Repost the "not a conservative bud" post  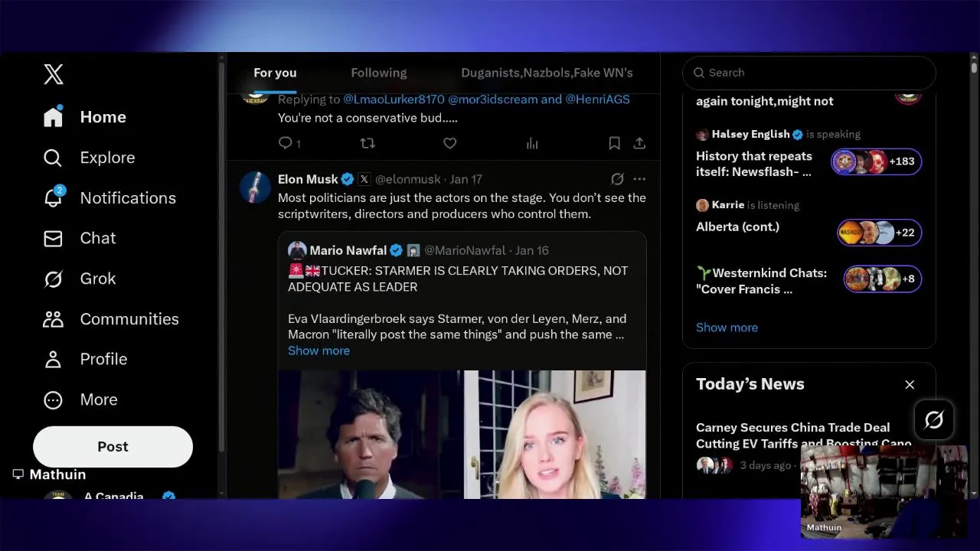[x=367, y=143]
